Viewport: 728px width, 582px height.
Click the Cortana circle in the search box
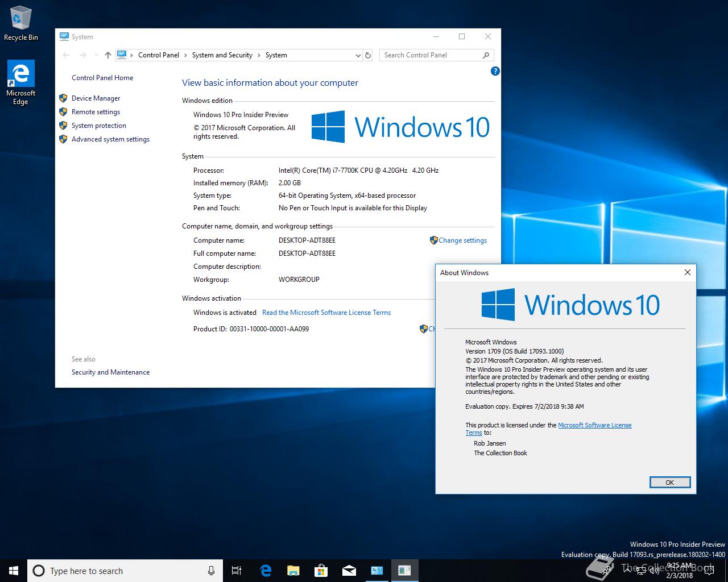(x=38, y=571)
